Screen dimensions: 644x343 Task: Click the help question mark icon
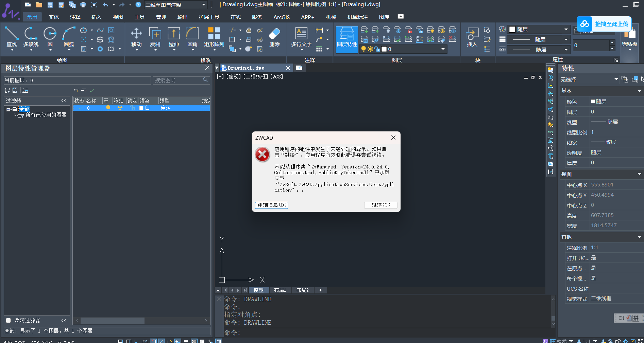pos(138,4)
